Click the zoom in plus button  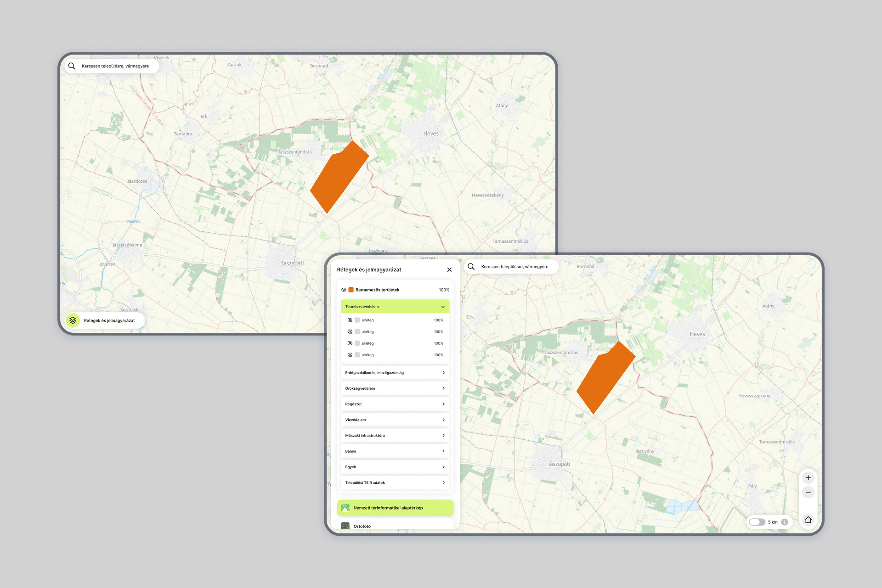coord(808,478)
